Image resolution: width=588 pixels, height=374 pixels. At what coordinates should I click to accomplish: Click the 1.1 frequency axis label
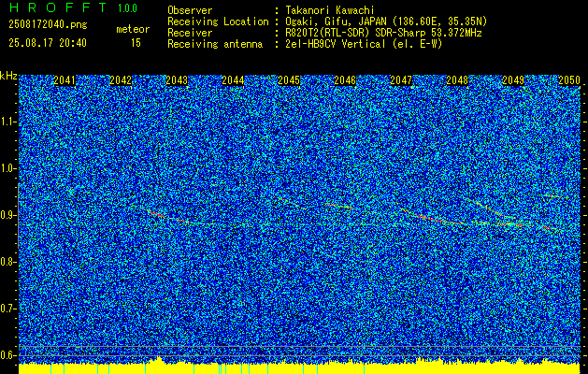[8, 122]
